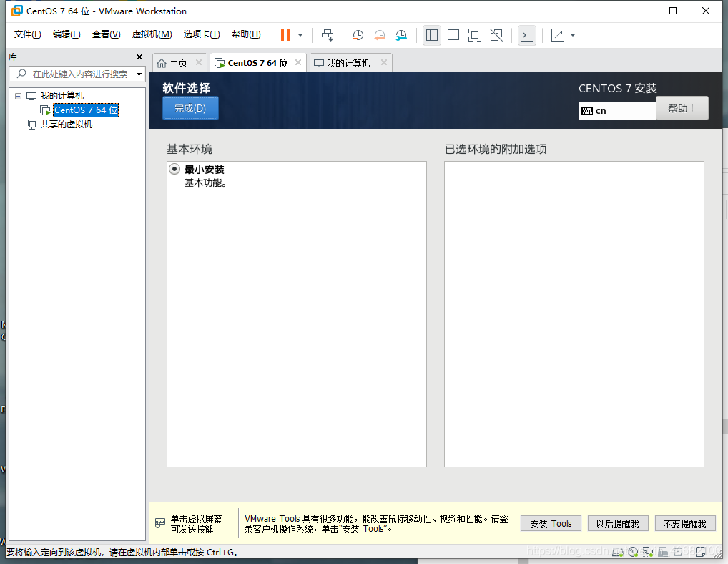
Task: Select the 最小安装 radio option
Action: 174,169
